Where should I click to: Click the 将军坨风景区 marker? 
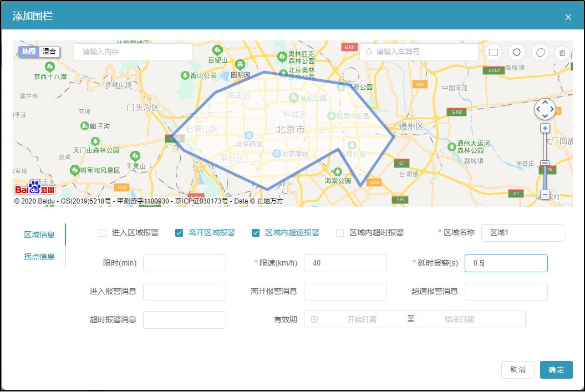tap(75, 170)
